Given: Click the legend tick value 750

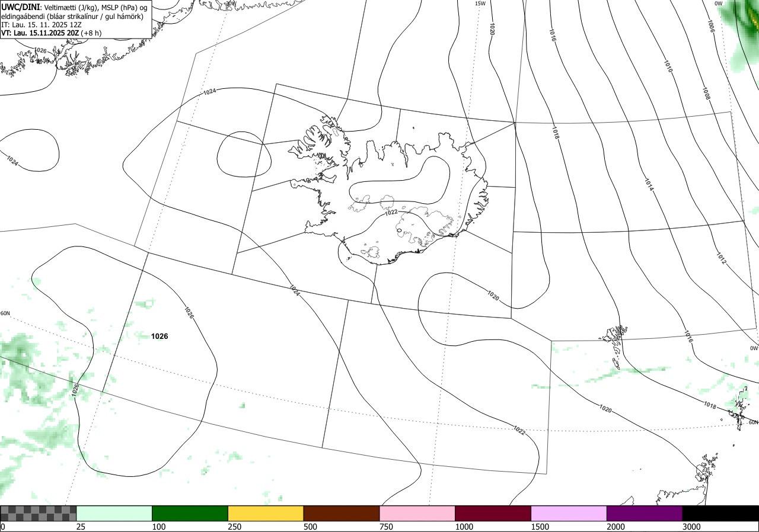Looking at the screenshot, I should pos(387,527).
